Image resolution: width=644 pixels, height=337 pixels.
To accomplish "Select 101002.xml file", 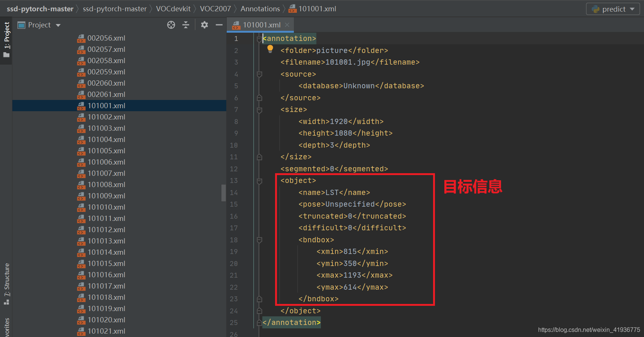I will (106, 117).
